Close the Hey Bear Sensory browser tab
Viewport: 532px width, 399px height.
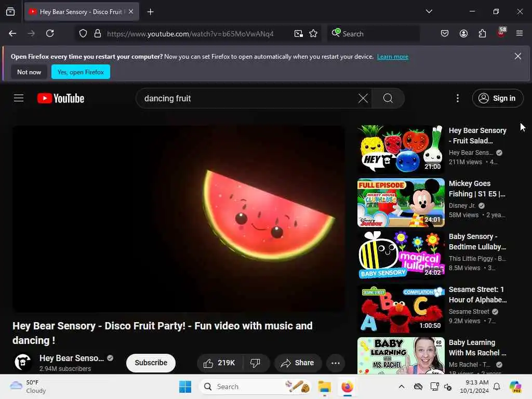(x=131, y=11)
